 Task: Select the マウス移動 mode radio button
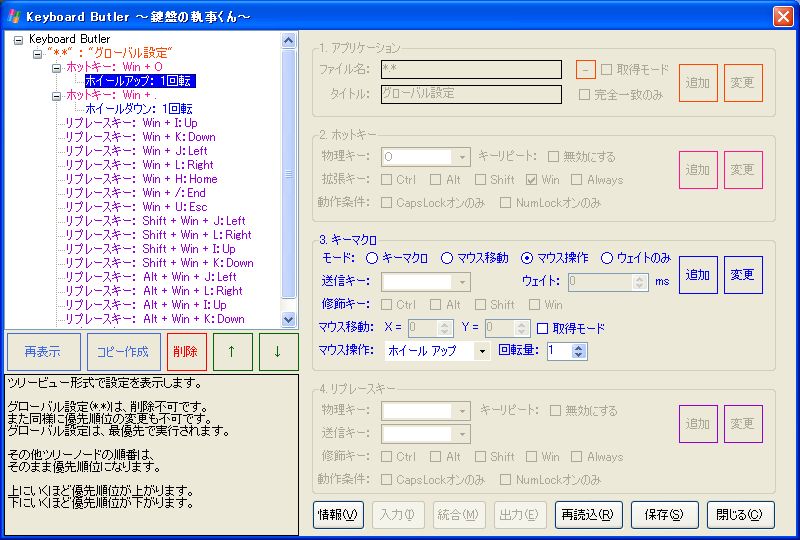pos(446,258)
